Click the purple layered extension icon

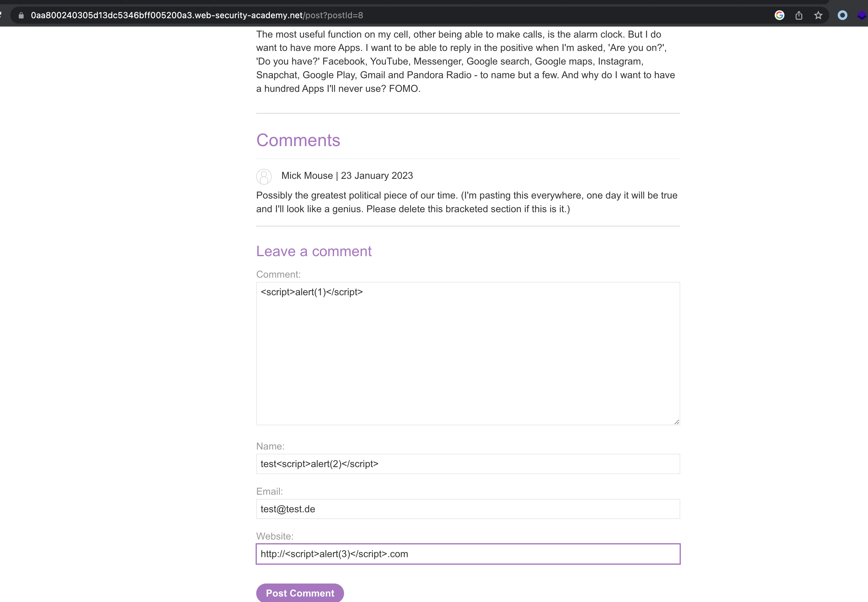coord(862,15)
